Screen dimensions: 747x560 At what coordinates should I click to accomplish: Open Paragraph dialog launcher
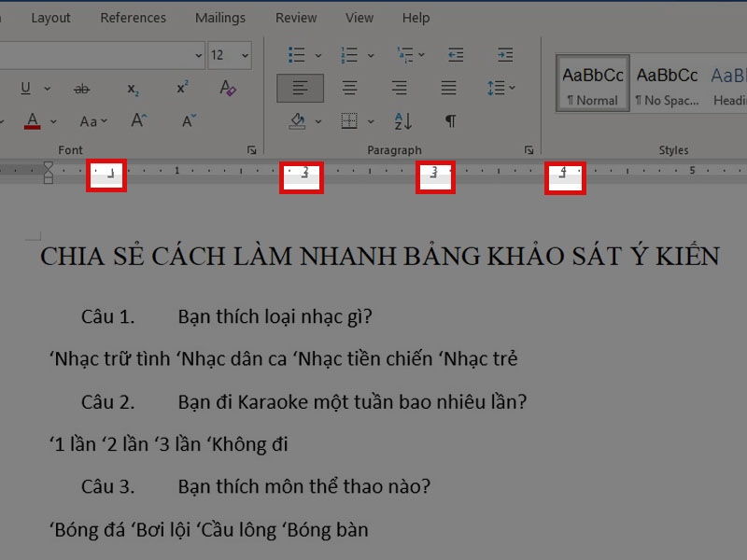(529, 150)
